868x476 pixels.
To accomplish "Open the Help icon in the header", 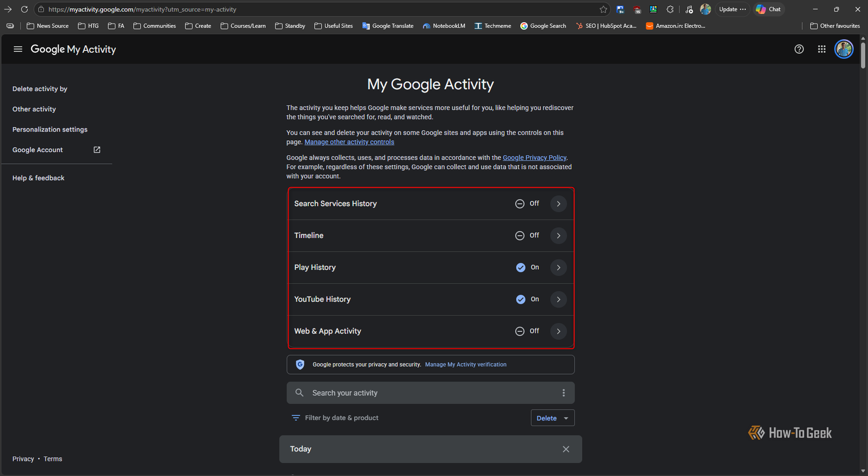I will click(x=799, y=49).
